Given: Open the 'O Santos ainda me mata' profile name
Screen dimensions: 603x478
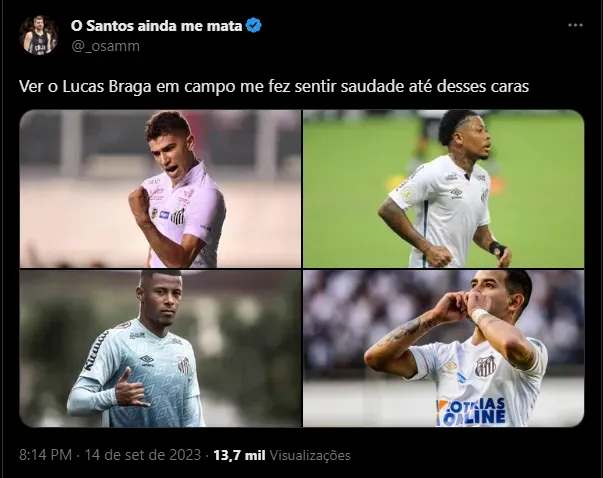Looking at the screenshot, I should click(157, 26).
